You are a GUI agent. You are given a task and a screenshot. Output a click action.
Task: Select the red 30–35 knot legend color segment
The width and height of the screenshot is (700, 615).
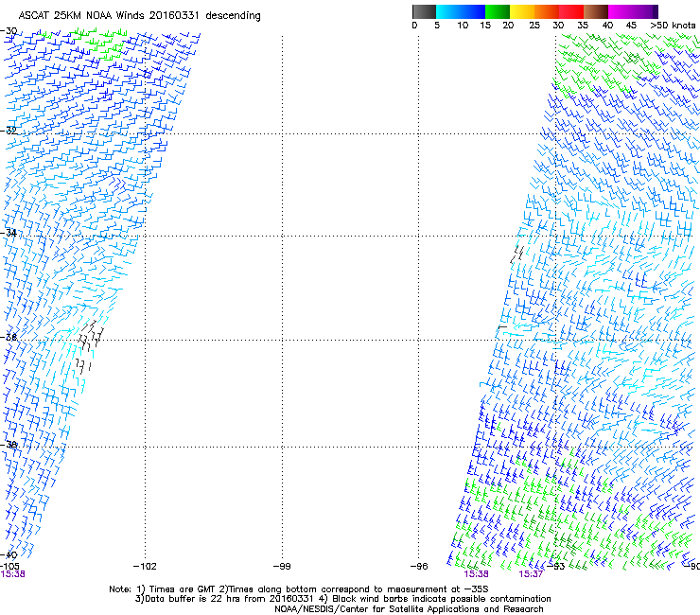[571, 11]
